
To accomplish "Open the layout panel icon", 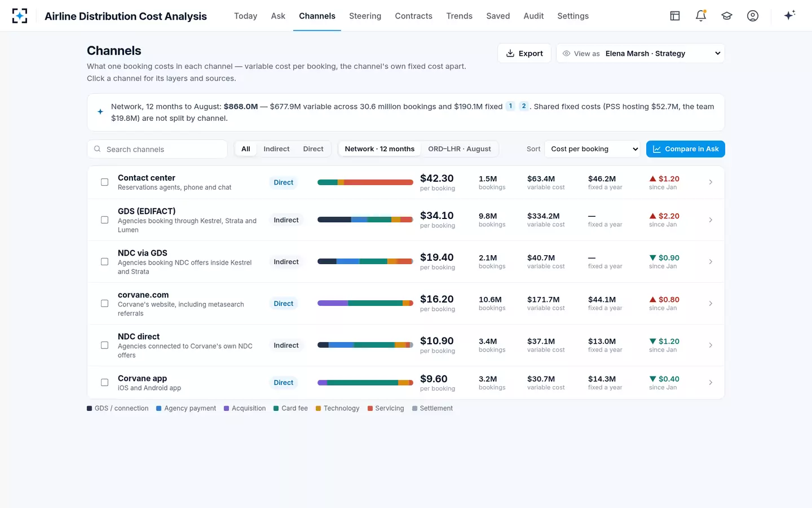I will coord(675,16).
